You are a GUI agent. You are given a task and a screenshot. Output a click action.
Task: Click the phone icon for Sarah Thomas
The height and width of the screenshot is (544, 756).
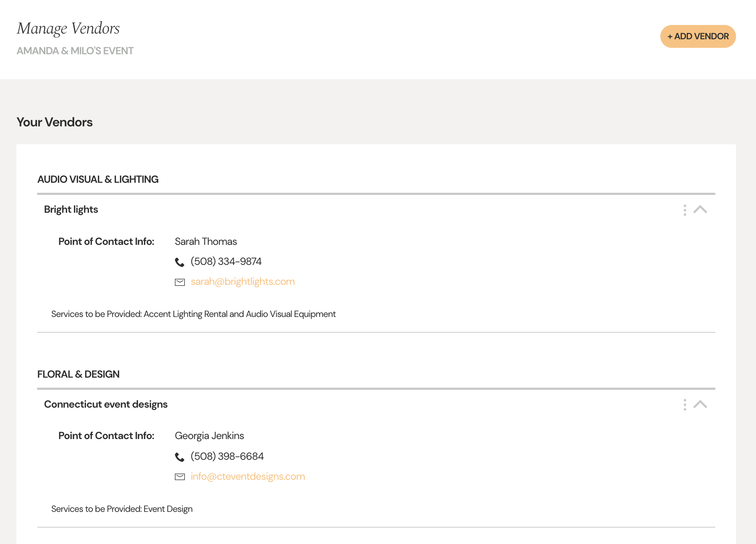[180, 262]
